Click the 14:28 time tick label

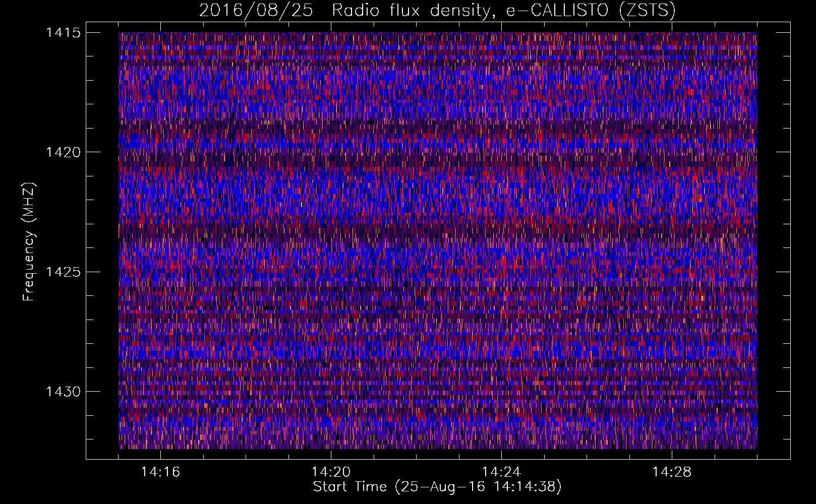[672, 472]
